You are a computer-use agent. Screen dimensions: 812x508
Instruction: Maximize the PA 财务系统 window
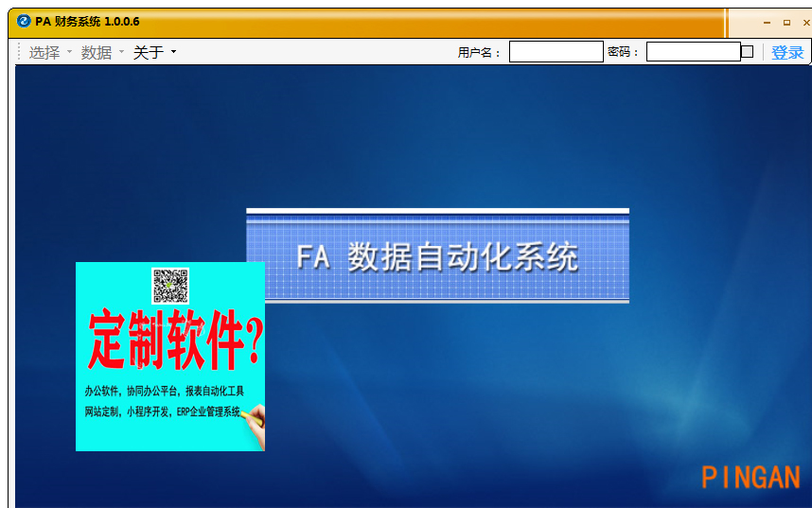(x=786, y=23)
